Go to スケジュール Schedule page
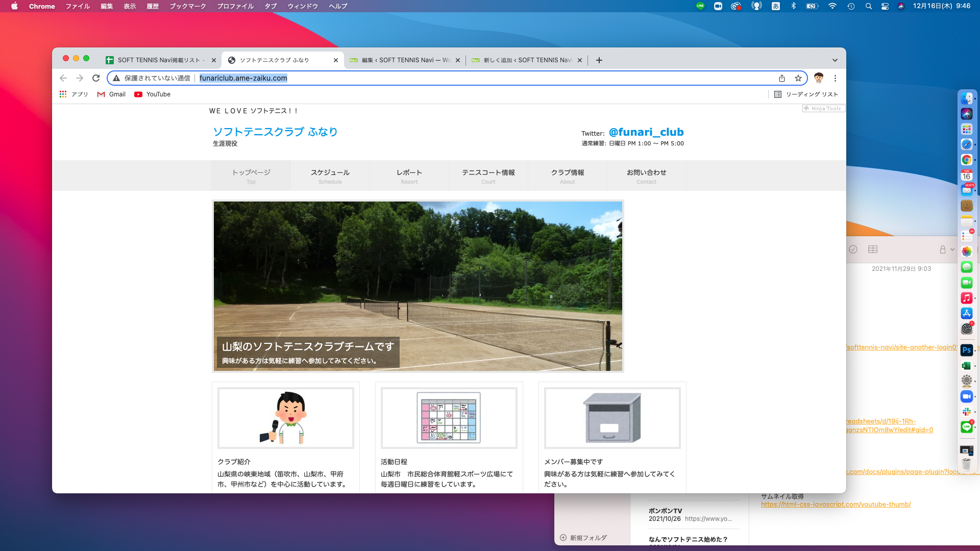Viewport: 980px width, 551px height. coord(330,176)
